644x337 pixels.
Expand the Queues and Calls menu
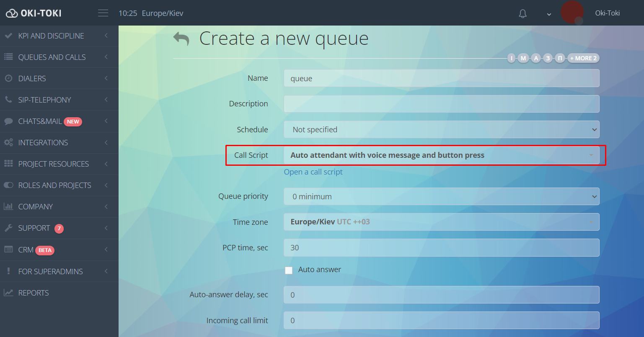tap(52, 57)
